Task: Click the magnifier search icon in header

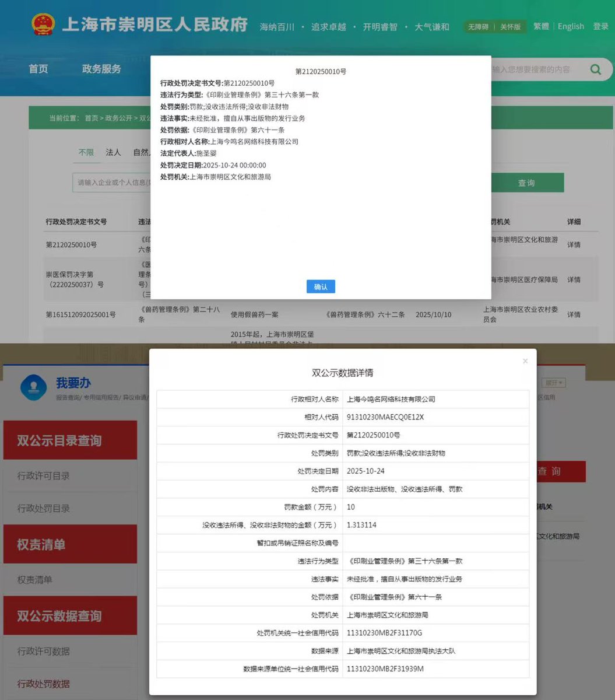Action: coord(595,69)
